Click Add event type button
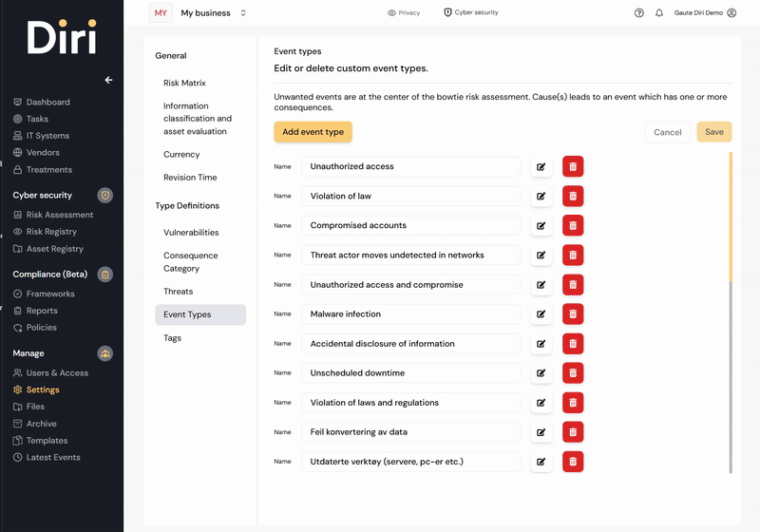This screenshot has height=532, width=760. pyautogui.click(x=313, y=132)
